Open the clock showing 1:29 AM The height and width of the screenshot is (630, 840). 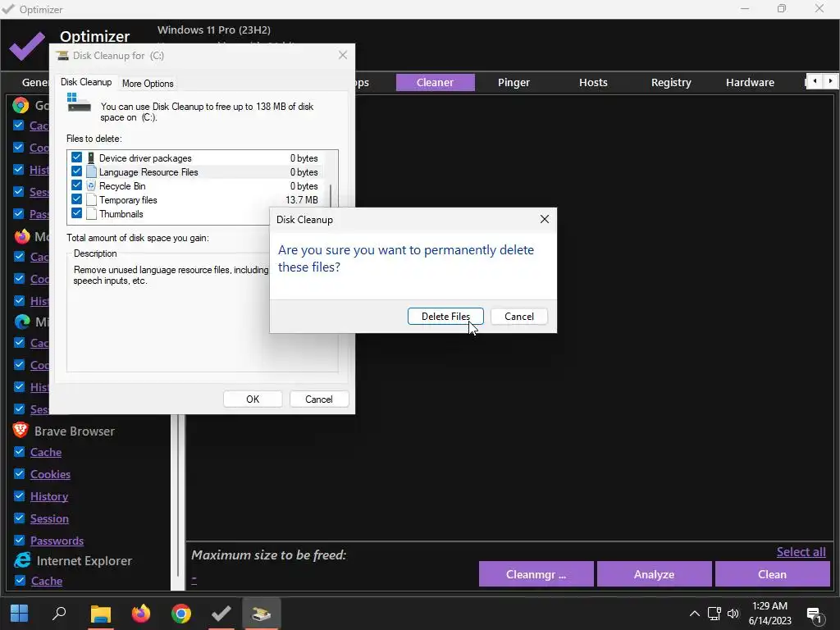(769, 606)
